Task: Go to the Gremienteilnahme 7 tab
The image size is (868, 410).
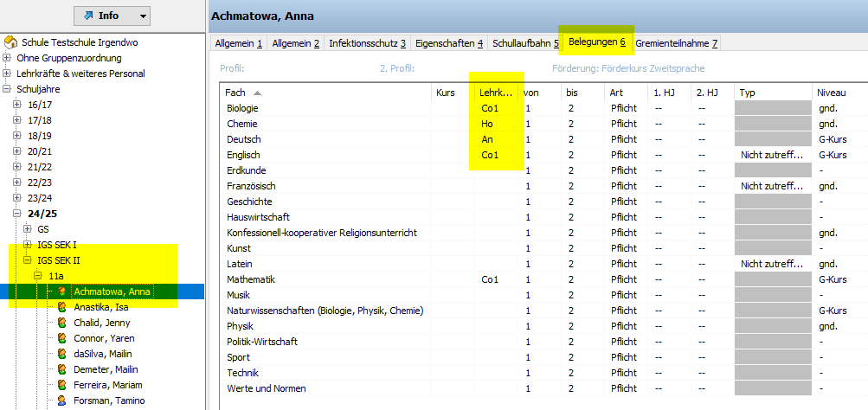Action: pyautogui.click(x=676, y=43)
